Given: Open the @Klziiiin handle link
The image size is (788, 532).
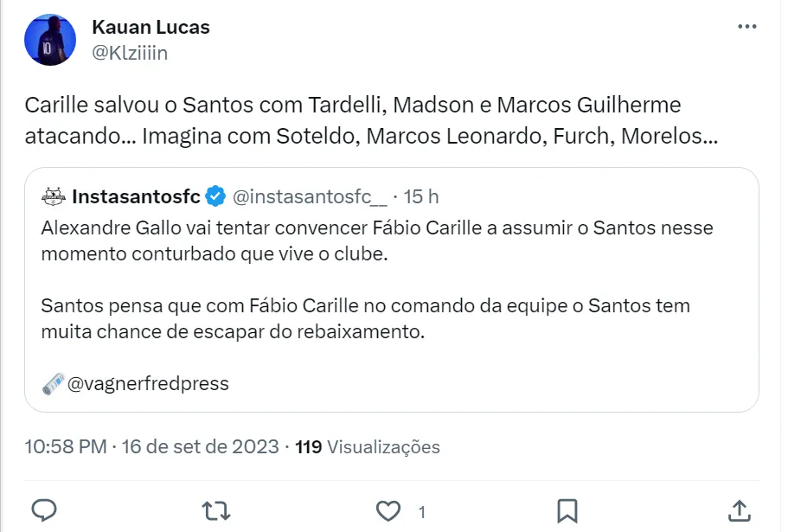Looking at the screenshot, I should point(130,53).
